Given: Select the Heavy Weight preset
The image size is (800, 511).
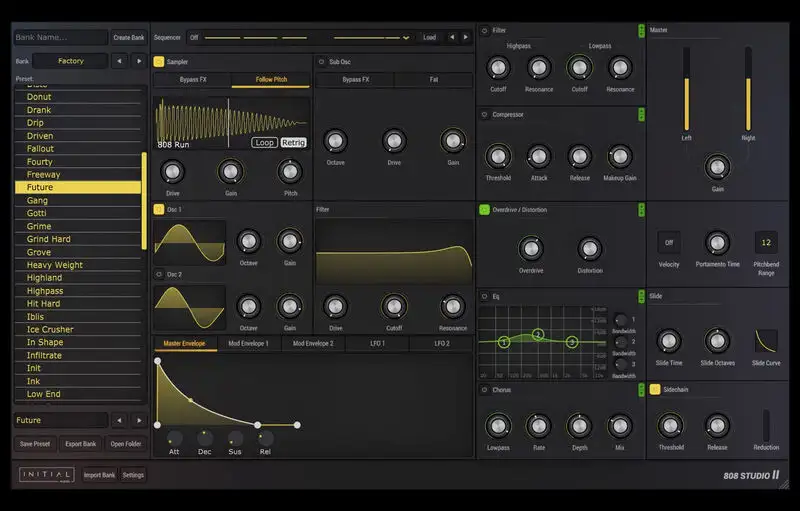Looking at the screenshot, I should [55, 265].
